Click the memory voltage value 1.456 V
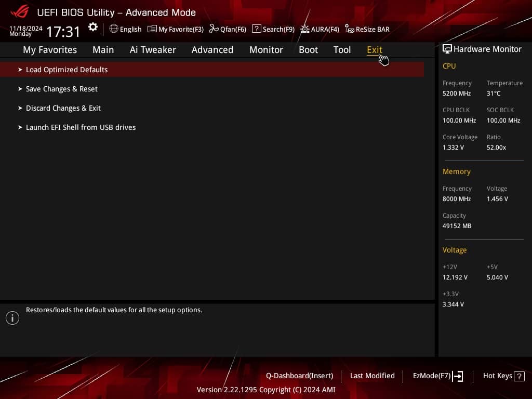Image resolution: width=532 pixels, height=399 pixels. point(497,199)
